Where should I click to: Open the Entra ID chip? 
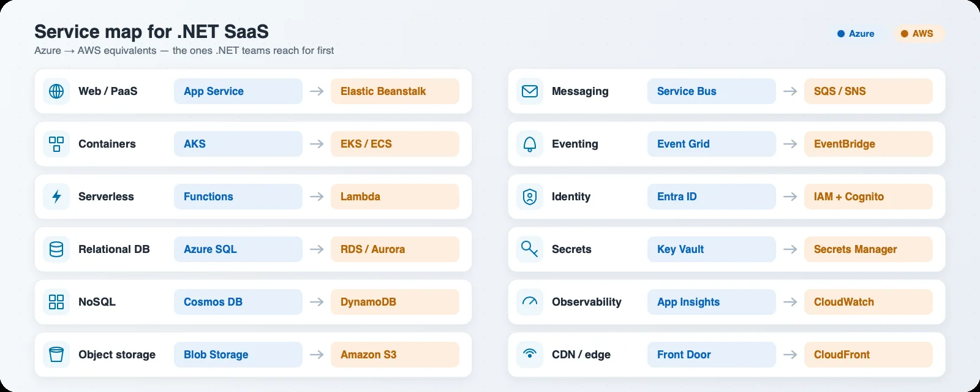coord(712,197)
